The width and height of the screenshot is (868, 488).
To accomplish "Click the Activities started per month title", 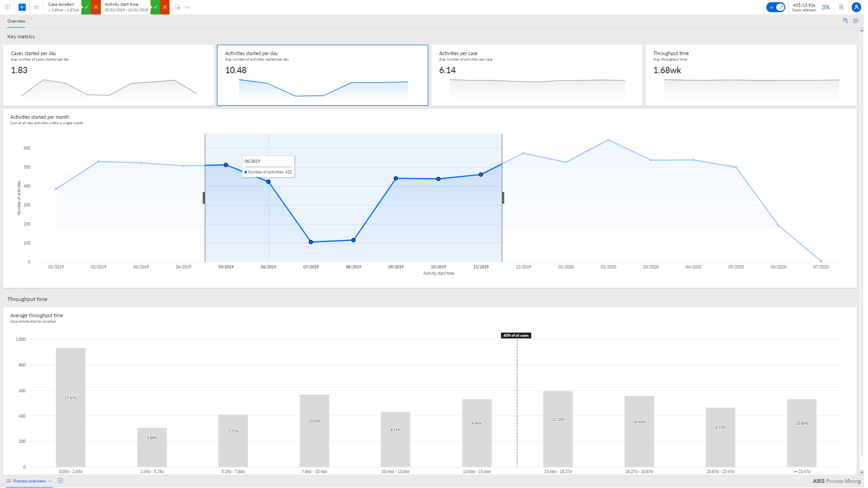I will click(40, 117).
